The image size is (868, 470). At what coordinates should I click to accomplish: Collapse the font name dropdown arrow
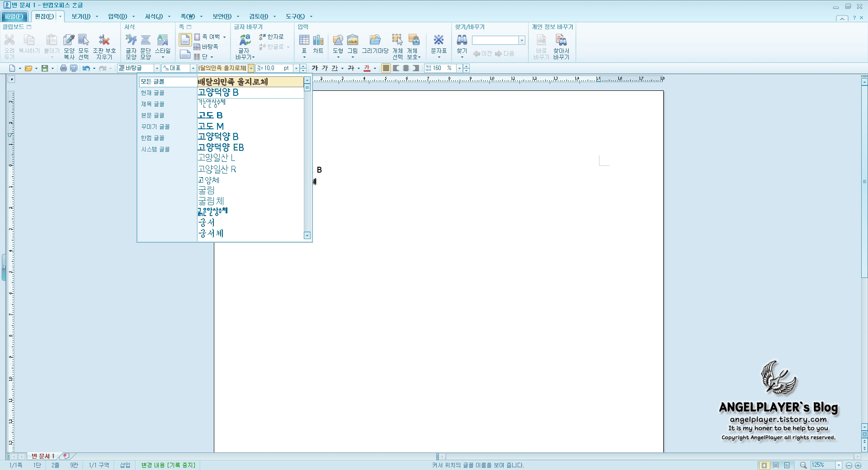pyautogui.click(x=251, y=68)
